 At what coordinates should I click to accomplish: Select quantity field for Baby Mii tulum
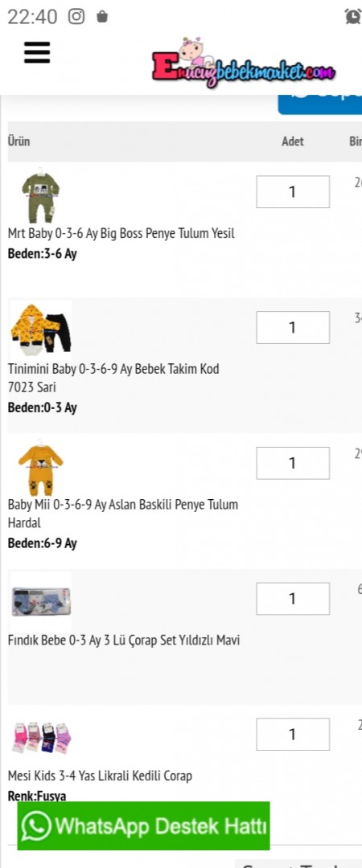tap(293, 463)
